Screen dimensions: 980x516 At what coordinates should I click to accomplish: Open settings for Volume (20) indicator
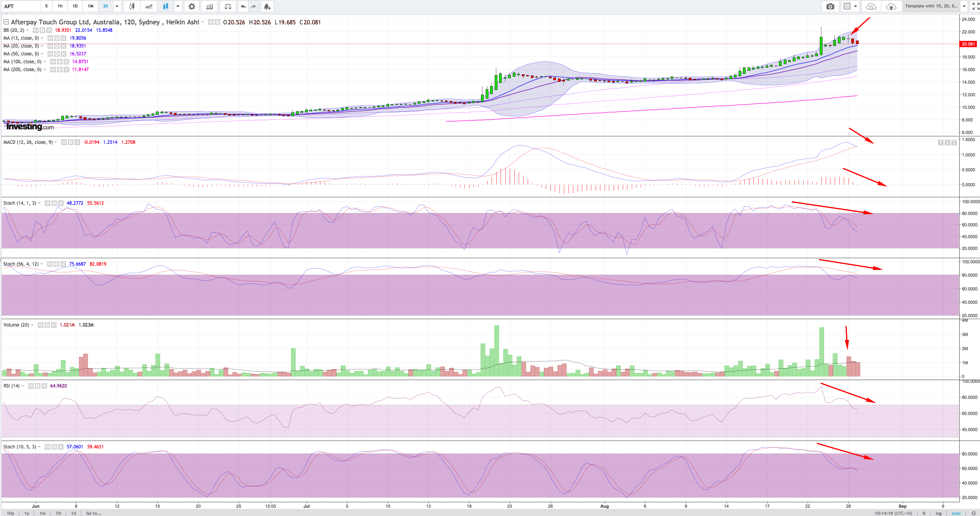click(47, 325)
